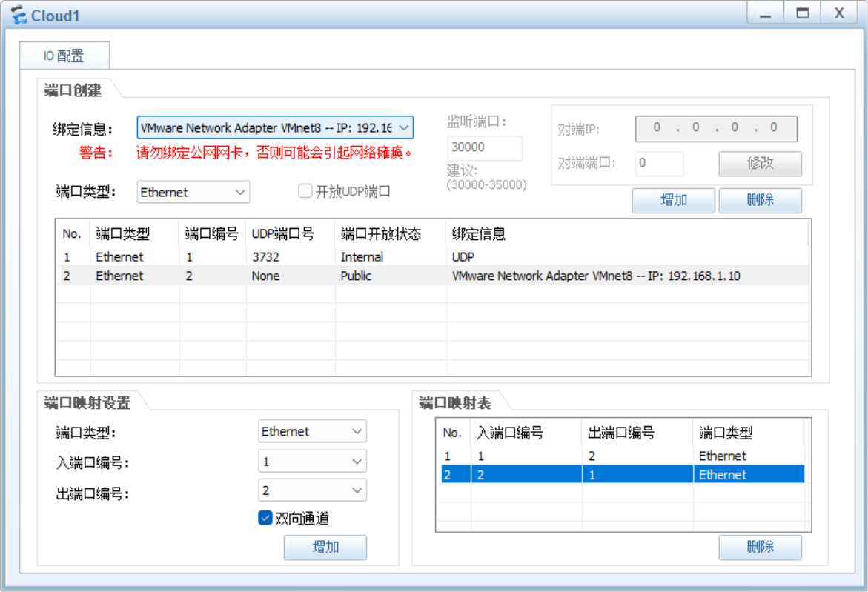Select port row 1 with UDP 3732
This screenshot has width=868, height=592.
(x=432, y=256)
